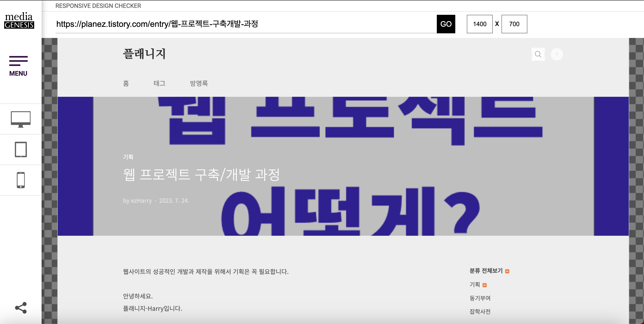Open the 홈 navigation menu item

(x=126, y=83)
